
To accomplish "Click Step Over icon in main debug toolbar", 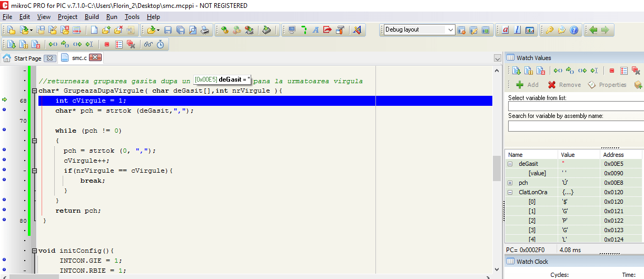I will tap(65, 45).
